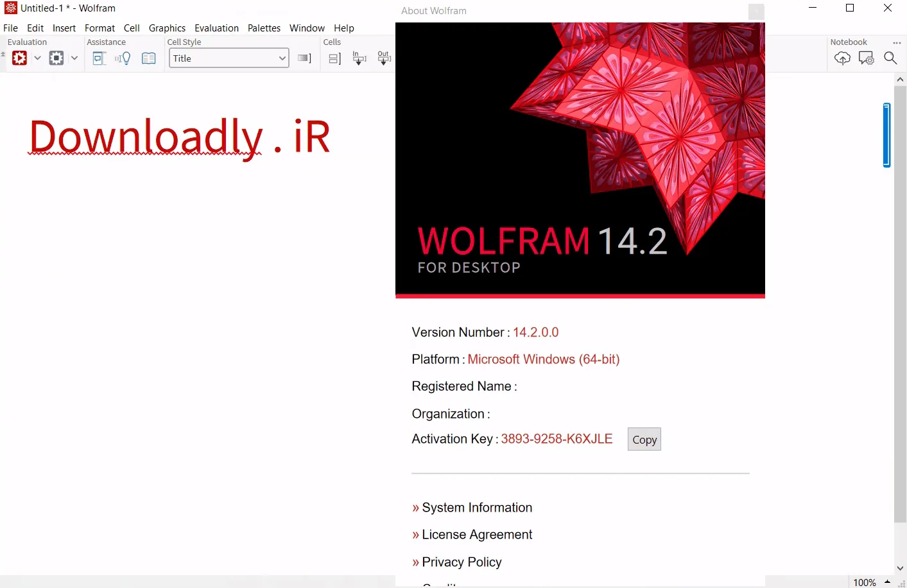Close the Wolfram notebook window
Screen dimensions: 907x588
coord(888,8)
